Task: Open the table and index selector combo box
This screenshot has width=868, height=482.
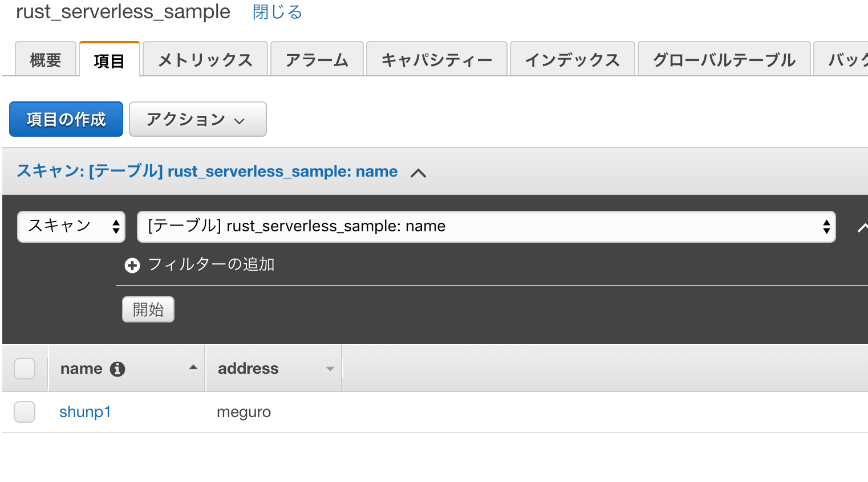Action: (486, 226)
